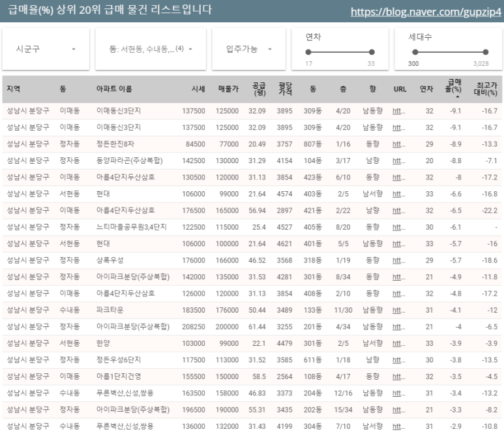The image size is (504, 434).
Task: Select 한양 apartment name cell
Action: point(103,343)
